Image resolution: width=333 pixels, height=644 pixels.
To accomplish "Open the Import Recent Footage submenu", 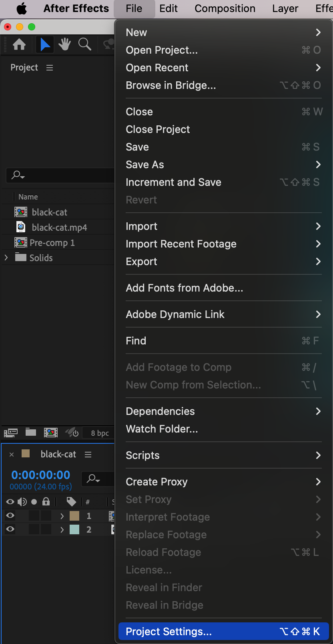I will [x=224, y=244].
